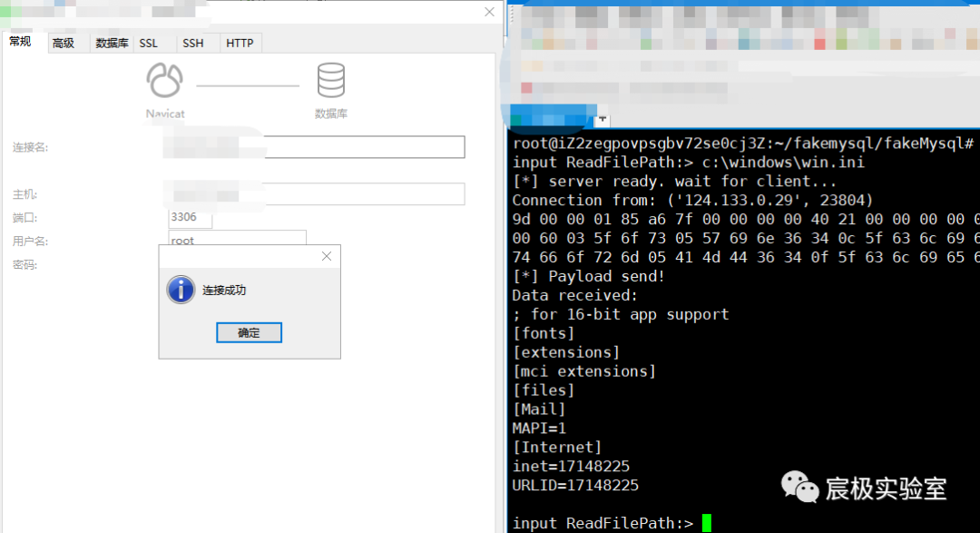Click the 'URLID=17148225' terminal line
Image resolution: width=980 pixels, height=533 pixels.
coord(575,486)
